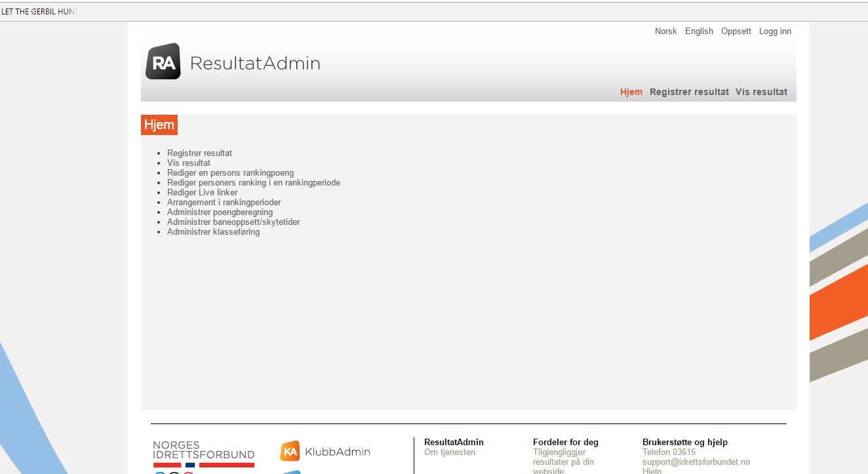Click Tilgjengeliggjør resultater på din webside

click(564, 462)
